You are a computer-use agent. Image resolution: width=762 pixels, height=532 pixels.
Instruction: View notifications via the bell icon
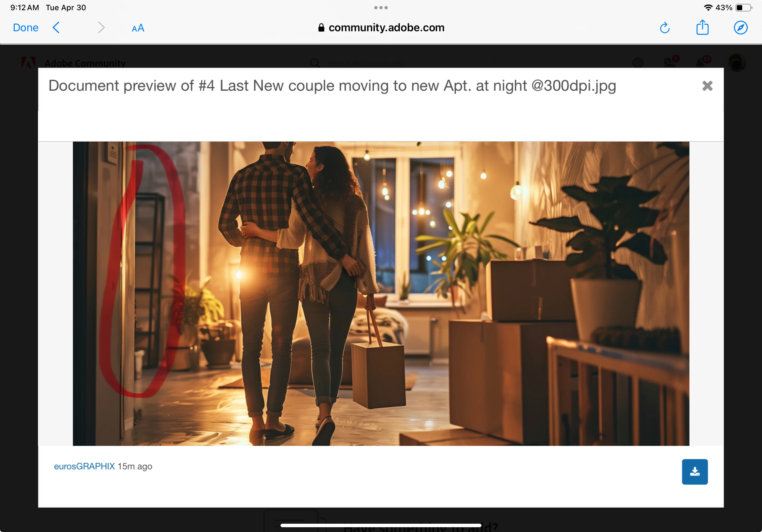[701, 62]
